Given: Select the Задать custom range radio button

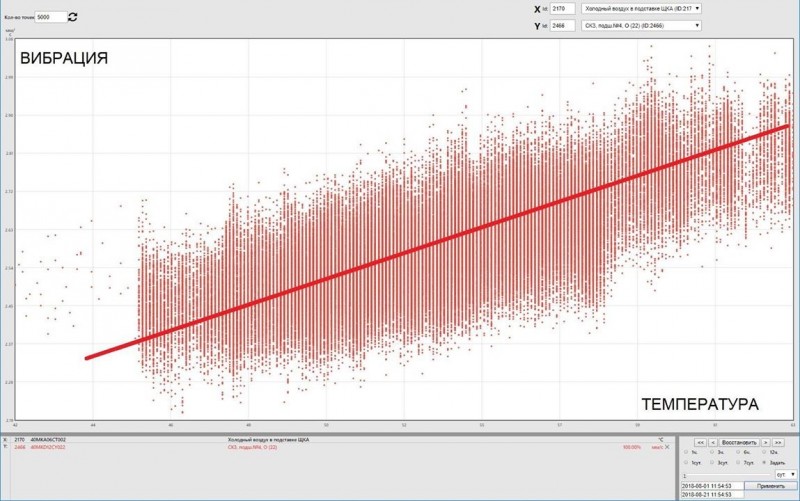Looking at the screenshot, I should click(x=764, y=462).
